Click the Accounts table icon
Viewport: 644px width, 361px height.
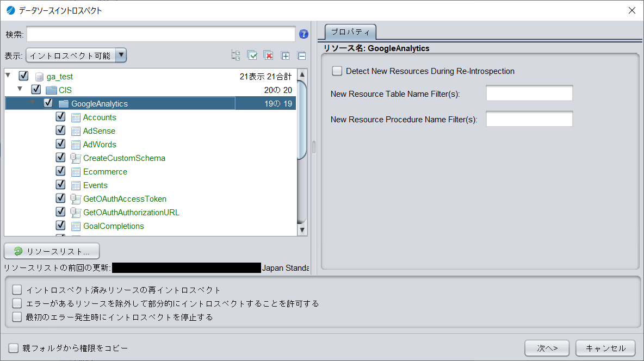(x=76, y=118)
